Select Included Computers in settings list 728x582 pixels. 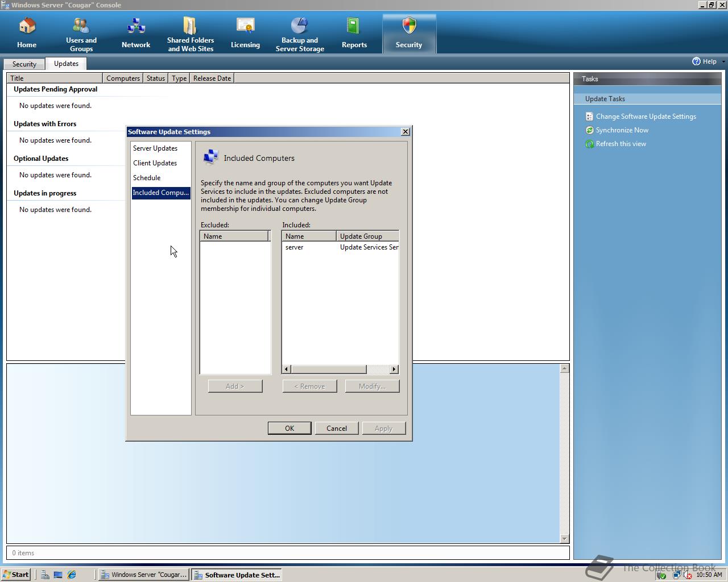(161, 193)
